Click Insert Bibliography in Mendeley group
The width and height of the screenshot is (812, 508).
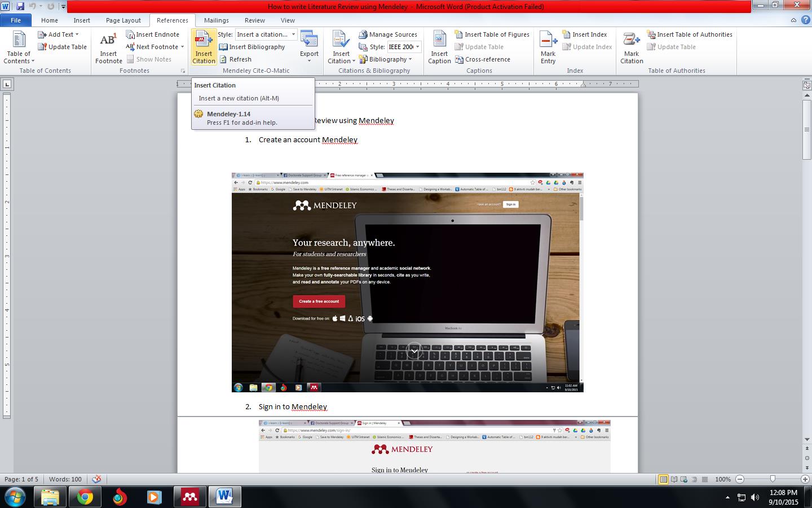252,47
